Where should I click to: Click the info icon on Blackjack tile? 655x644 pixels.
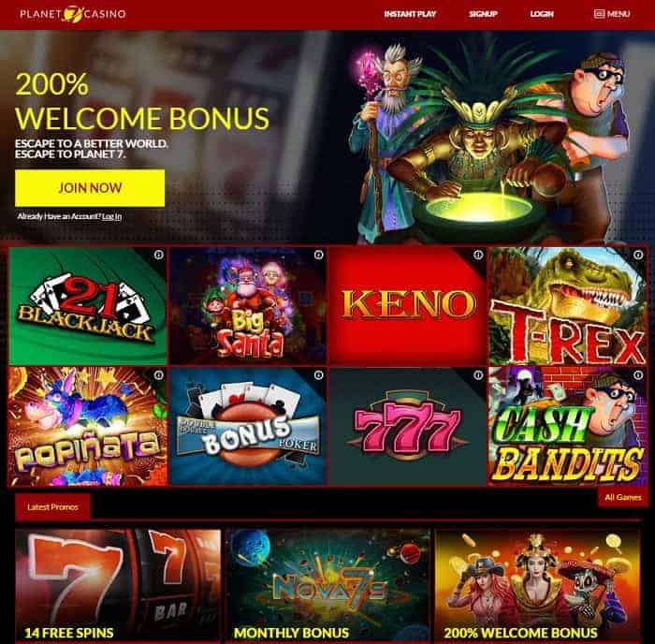pyautogui.click(x=158, y=255)
